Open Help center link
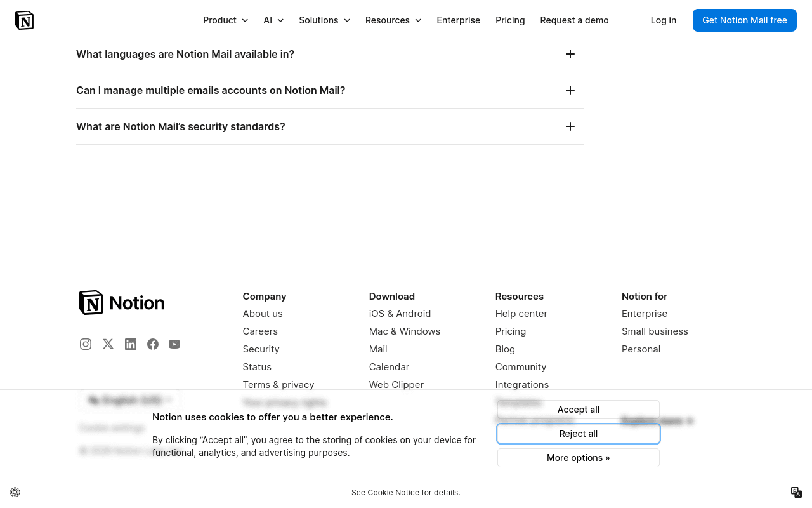The image size is (812, 508). click(x=521, y=314)
